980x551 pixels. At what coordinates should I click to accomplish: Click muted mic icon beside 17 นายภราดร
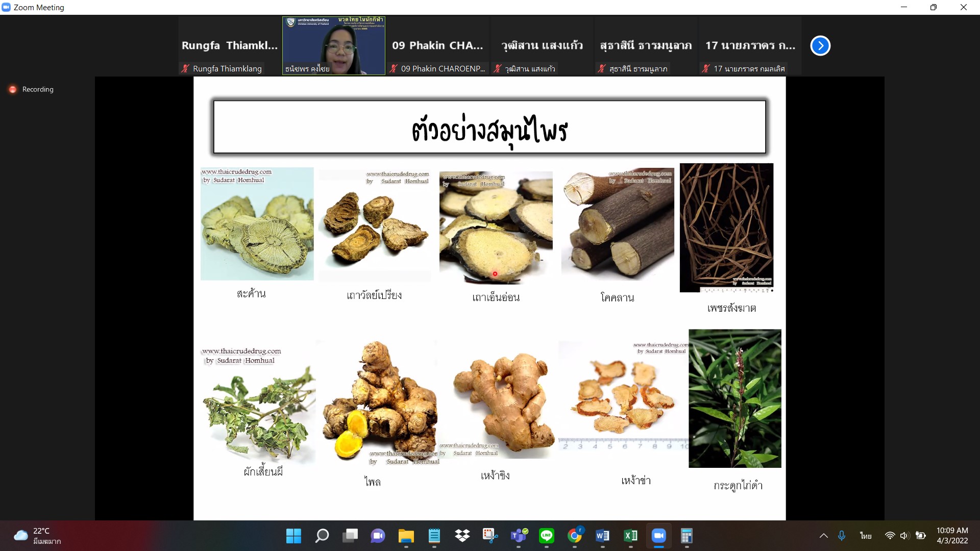click(x=706, y=68)
